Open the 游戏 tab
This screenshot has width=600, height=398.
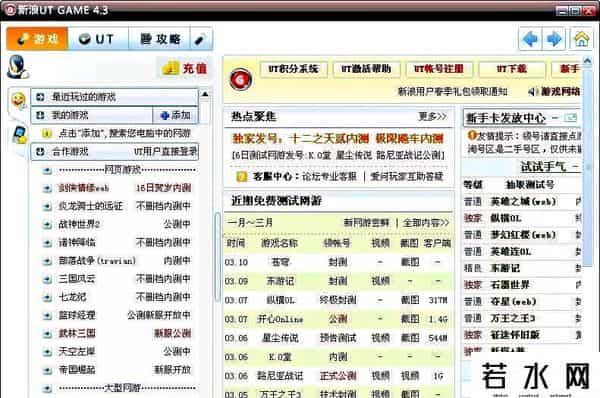37,39
